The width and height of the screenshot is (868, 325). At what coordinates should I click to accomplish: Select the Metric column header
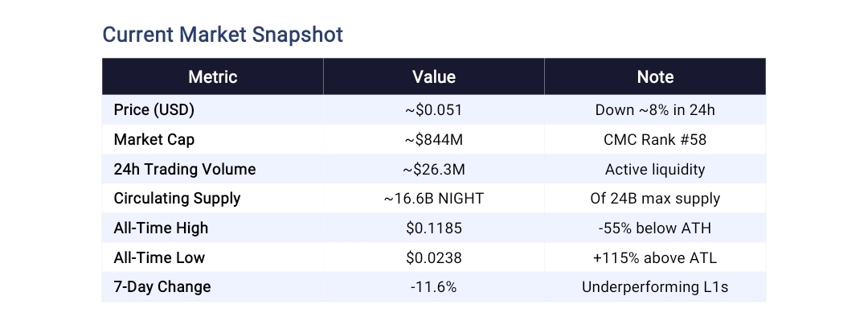(x=212, y=77)
